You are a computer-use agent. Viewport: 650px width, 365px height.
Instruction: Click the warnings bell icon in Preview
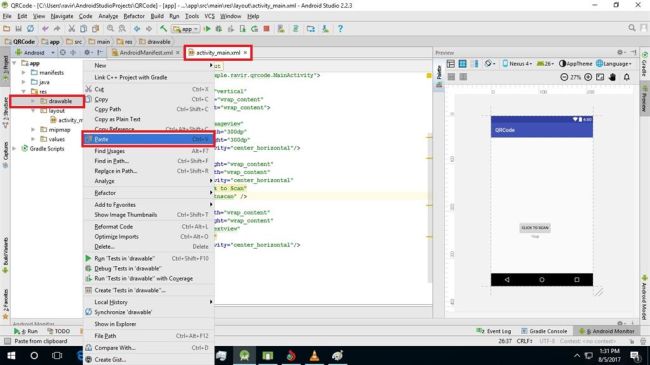pyautogui.click(x=627, y=77)
